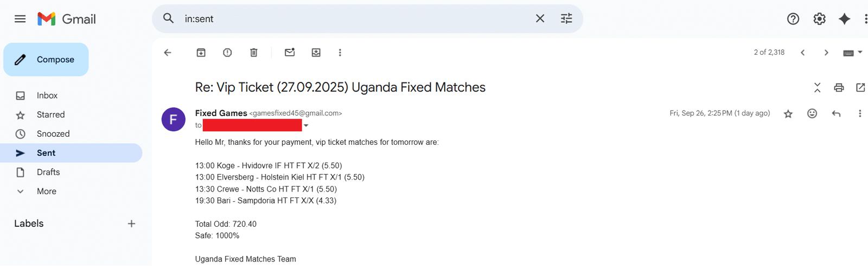
Task: Expand recipient details arrow
Action: (x=306, y=126)
